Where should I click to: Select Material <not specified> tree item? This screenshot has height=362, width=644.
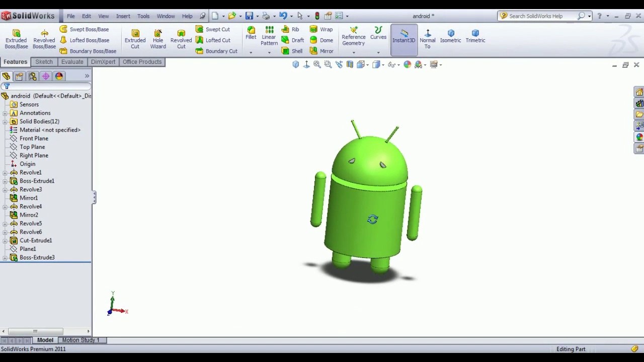50,130
